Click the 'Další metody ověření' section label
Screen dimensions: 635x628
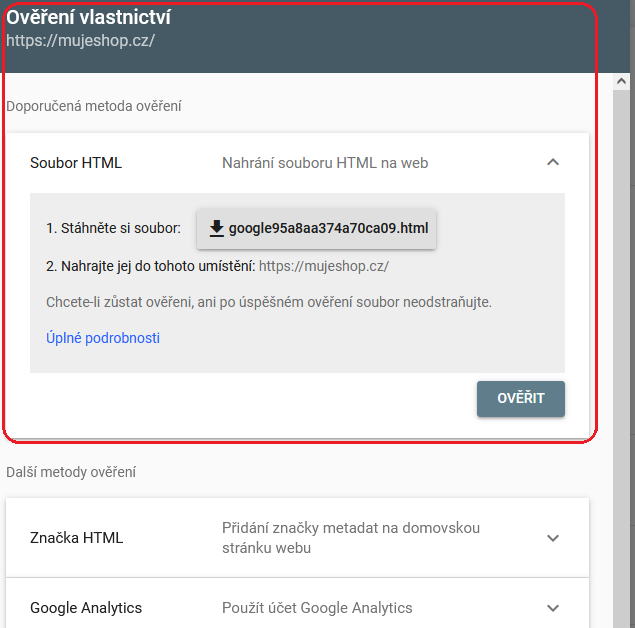pos(71,472)
